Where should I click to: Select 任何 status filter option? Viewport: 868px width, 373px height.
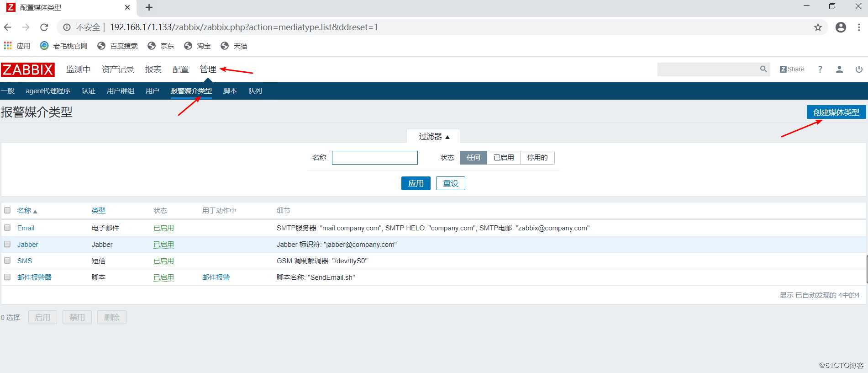[x=473, y=158]
